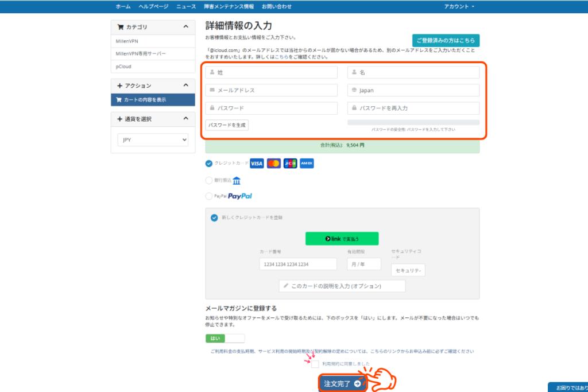Viewport: 588px width, 392px height.
Task: Click the メールアドレス input field
Action: pos(272,90)
